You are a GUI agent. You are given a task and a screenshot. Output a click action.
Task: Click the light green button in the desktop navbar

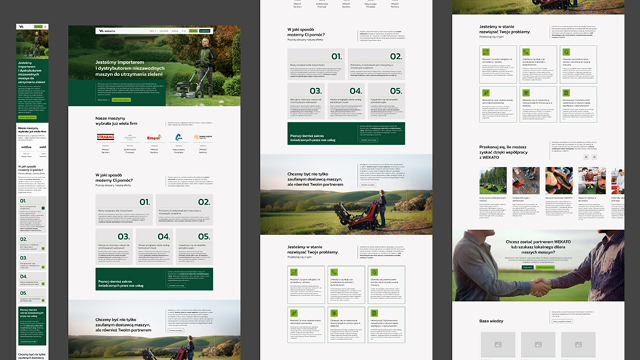click(193, 31)
